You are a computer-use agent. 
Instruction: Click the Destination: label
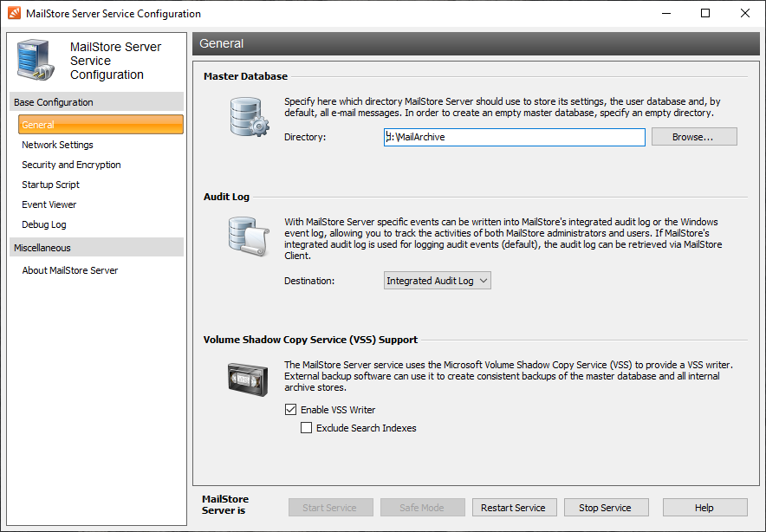point(309,281)
